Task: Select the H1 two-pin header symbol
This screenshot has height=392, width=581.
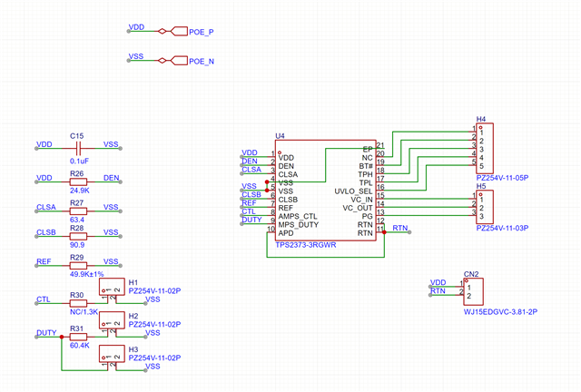Action: 112,287
